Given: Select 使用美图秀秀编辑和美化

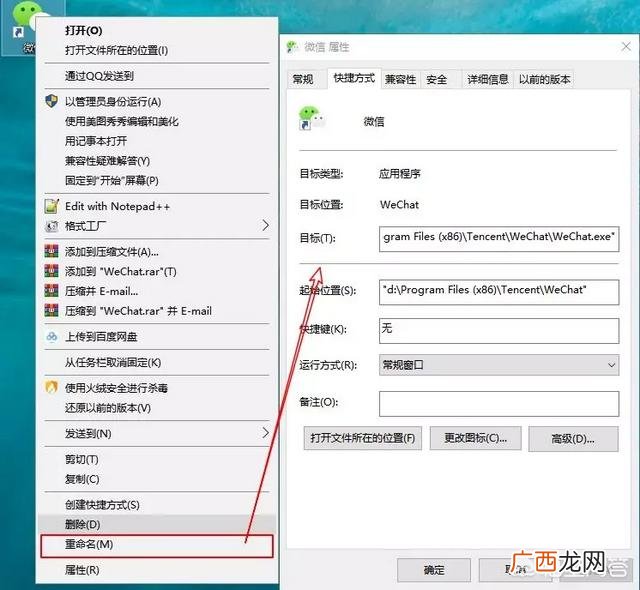Looking at the screenshot, I should (156, 121).
